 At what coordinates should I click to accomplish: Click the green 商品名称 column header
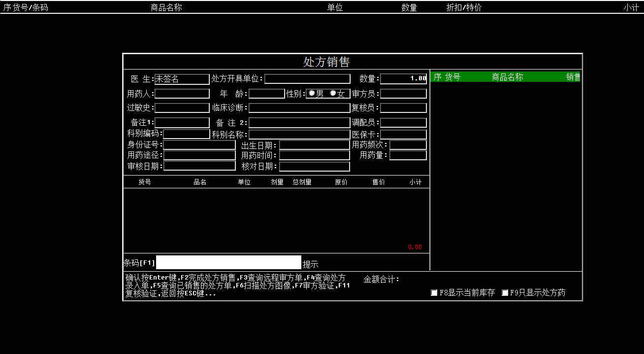click(507, 77)
